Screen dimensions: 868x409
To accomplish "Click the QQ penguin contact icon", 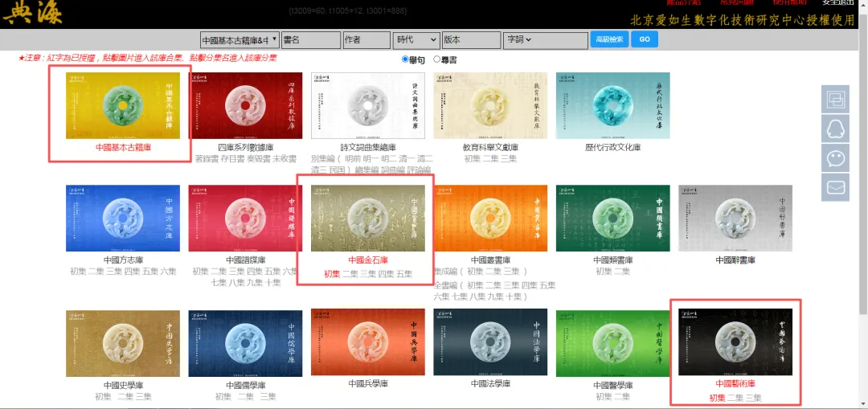I will click(x=835, y=129).
